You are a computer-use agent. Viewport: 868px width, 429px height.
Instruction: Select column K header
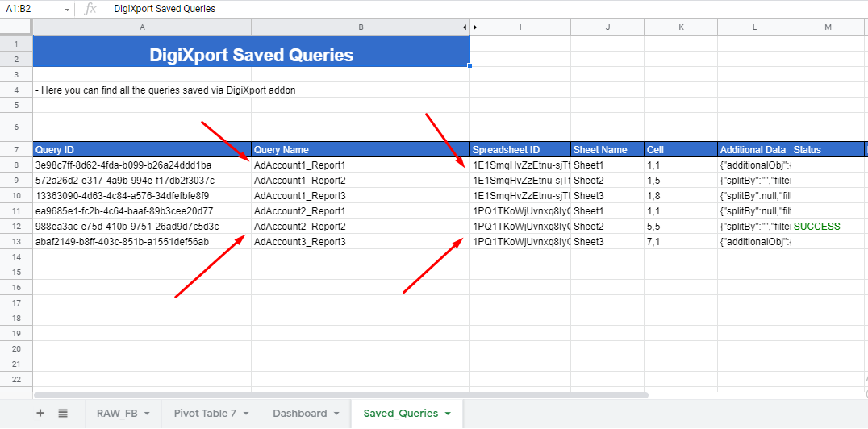click(681, 27)
